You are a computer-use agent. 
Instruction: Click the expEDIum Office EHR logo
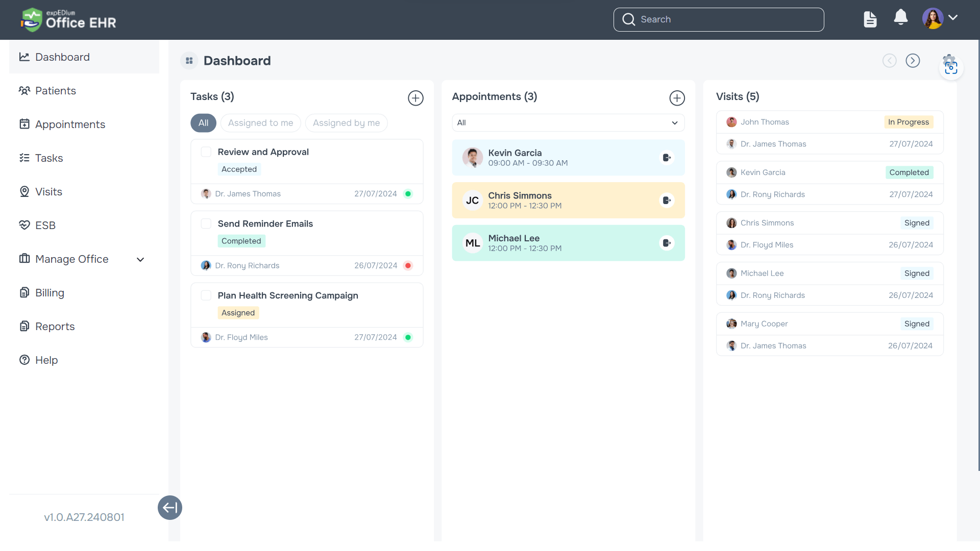click(x=68, y=20)
